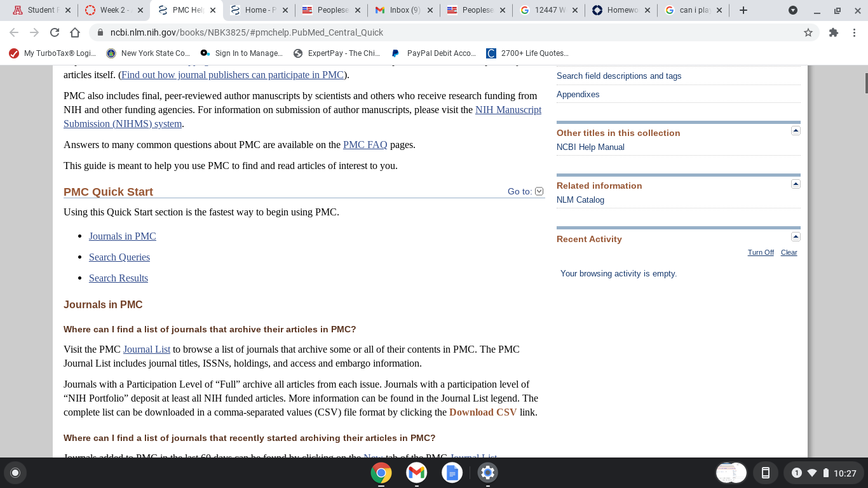Open Google Docs from the shelf
Screen dimensions: 868x488
pyautogui.click(x=452, y=473)
